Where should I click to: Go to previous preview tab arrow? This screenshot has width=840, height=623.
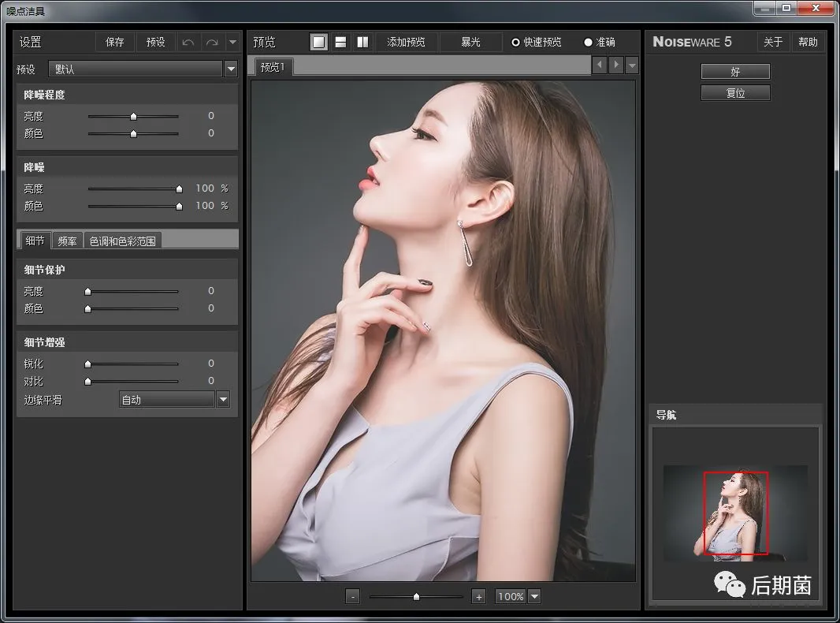coord(600,65)
